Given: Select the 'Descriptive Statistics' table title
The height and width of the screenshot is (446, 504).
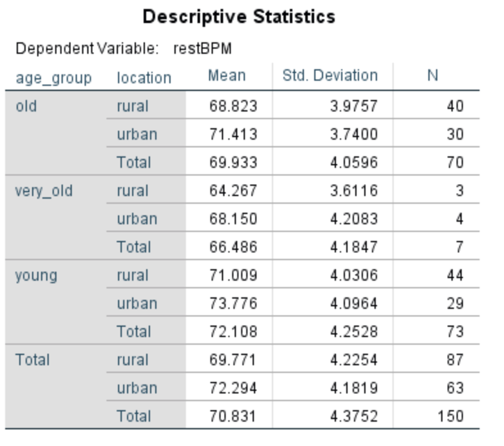Looking at the screenshot, I should pos(239,17).
